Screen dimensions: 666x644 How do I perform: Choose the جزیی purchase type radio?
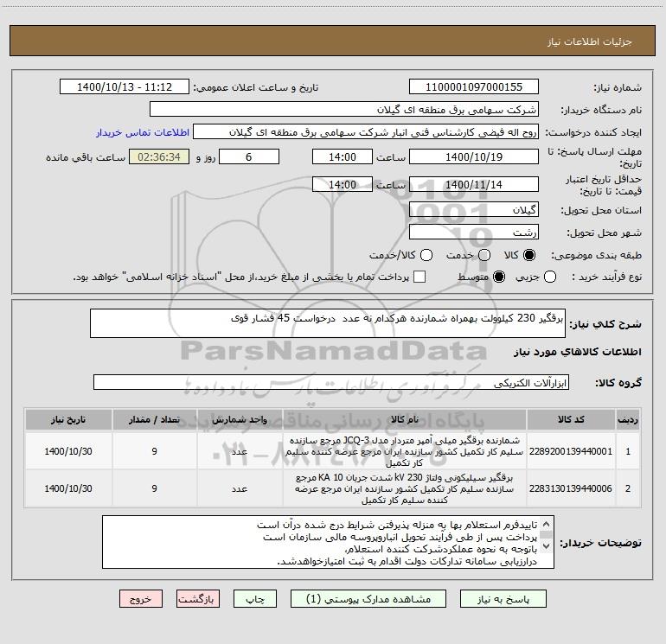[x=549, y=277]
